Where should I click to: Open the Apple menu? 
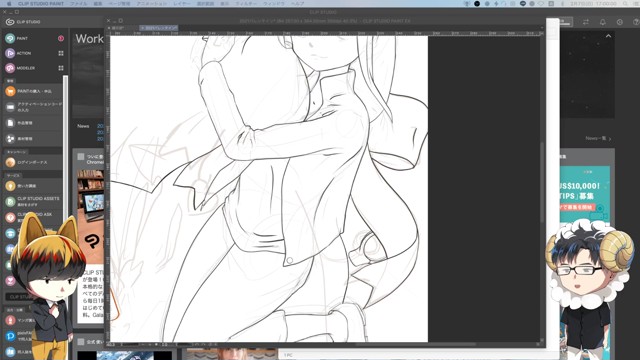point(9,3)
